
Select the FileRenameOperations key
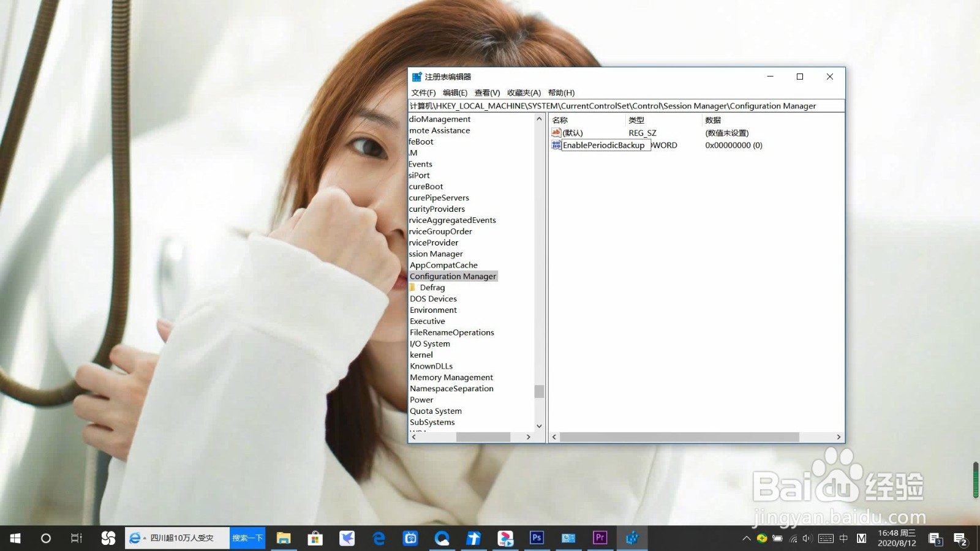pos(452,332)
